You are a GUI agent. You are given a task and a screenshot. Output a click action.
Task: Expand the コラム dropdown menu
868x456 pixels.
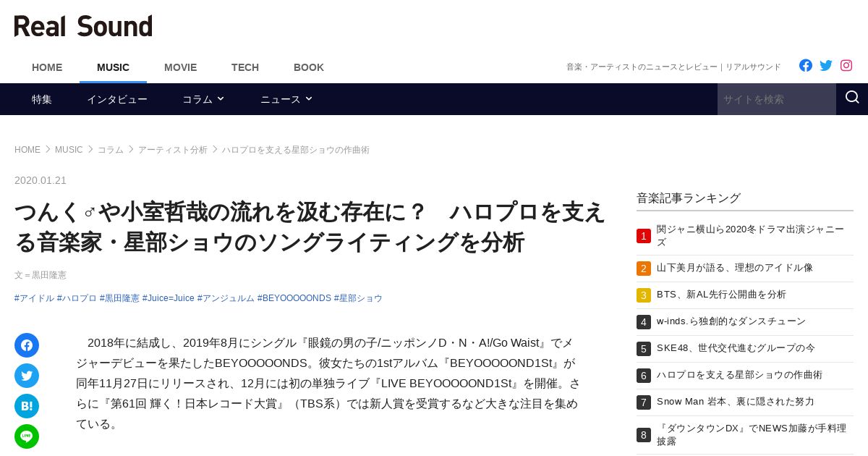203,99
